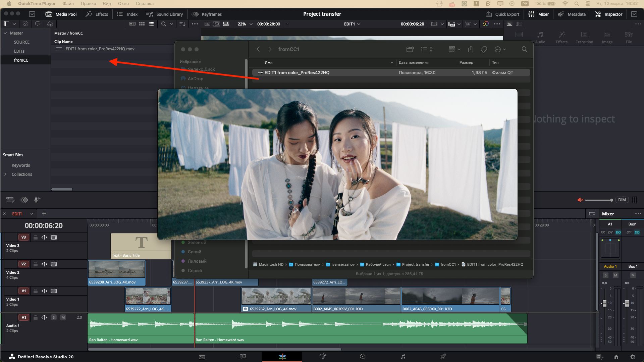Lock the Video 1 track

click(x=36, y=291)
